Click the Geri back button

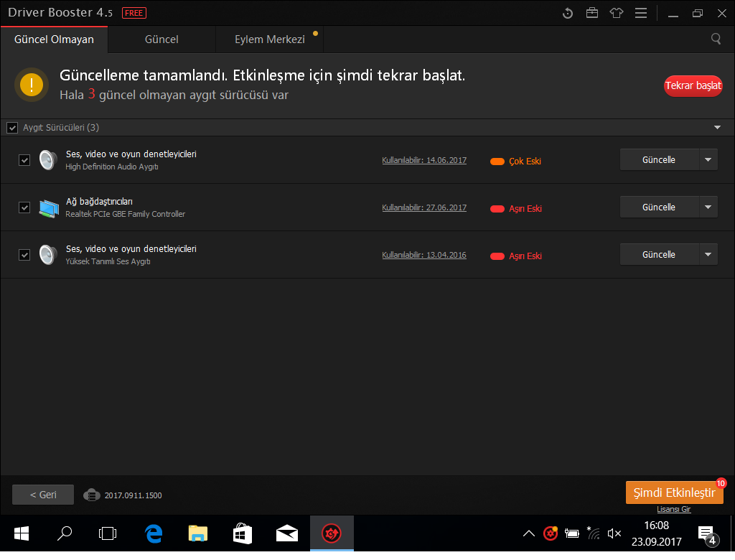(x=43, y=495)
